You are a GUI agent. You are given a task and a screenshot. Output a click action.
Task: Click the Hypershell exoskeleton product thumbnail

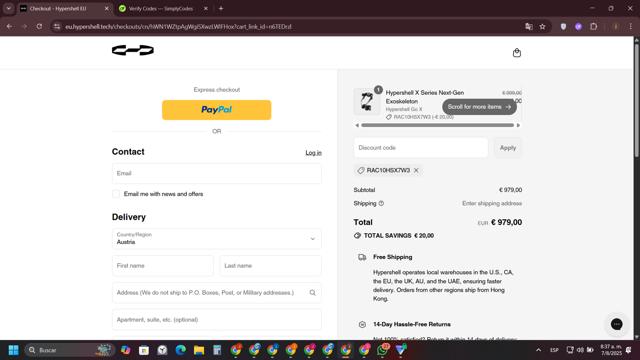[x=367, y=101]
